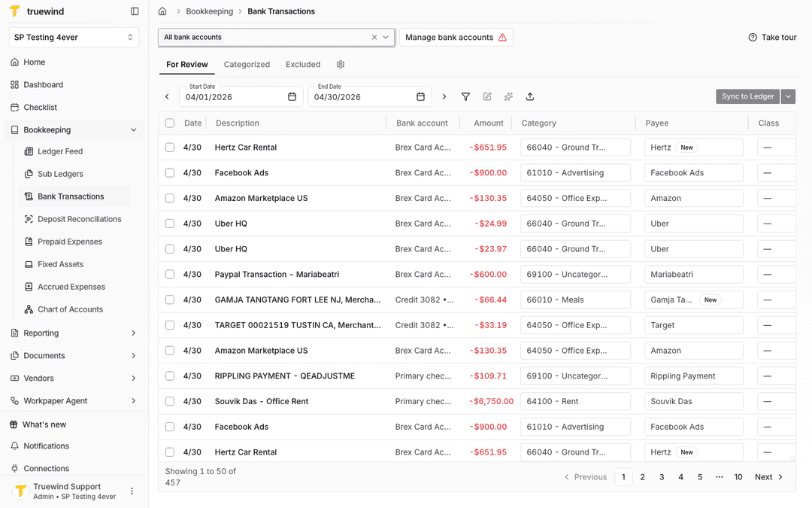Open Checklist in the sidebar

pos(40,108)
